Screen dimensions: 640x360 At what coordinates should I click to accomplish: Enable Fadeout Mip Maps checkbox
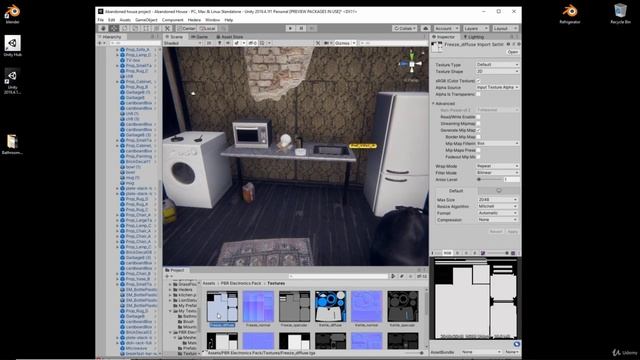[x=478, y=157]
